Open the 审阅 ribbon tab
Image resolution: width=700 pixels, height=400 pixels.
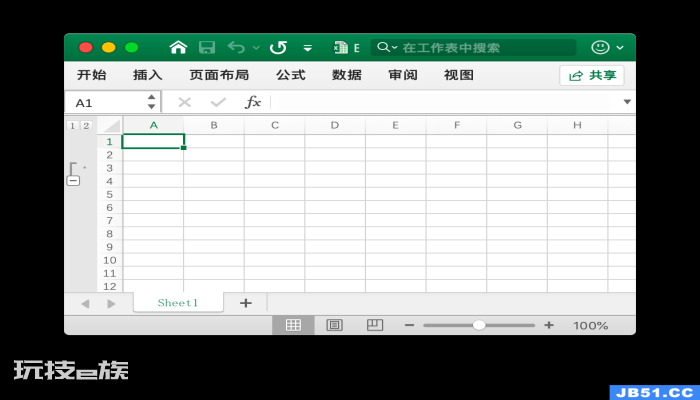[403, 75]
